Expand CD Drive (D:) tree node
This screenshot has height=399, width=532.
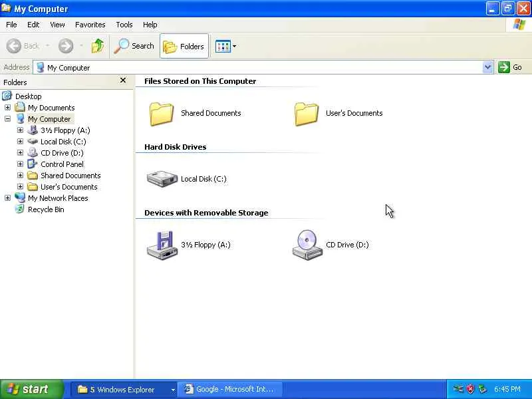(x=20, y=153)
